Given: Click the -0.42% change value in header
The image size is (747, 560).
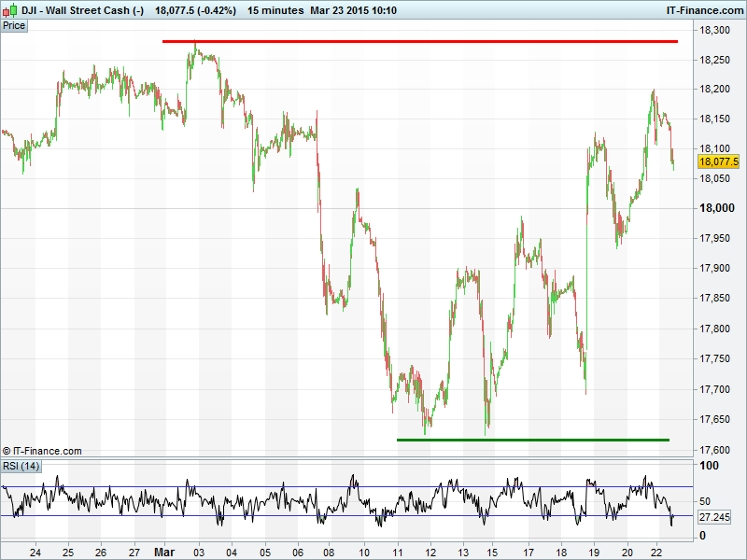Looking at the screenshot, I should click(x=216, y=10).
